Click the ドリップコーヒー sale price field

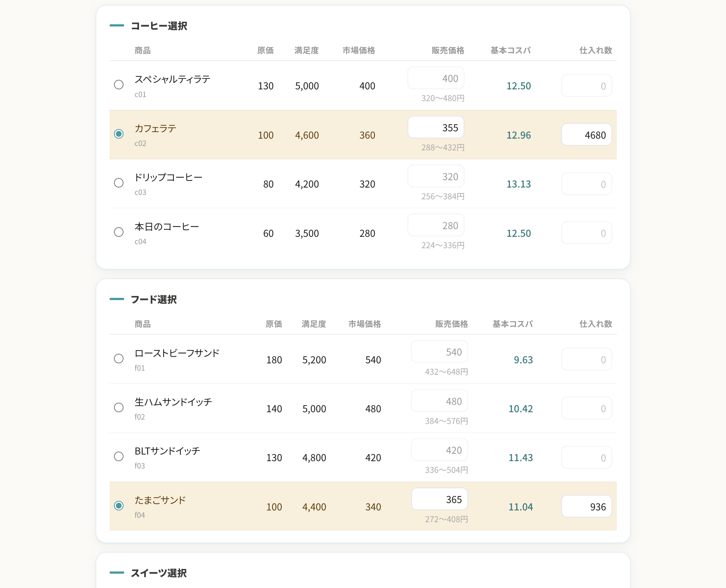click(x=436, y=176)
